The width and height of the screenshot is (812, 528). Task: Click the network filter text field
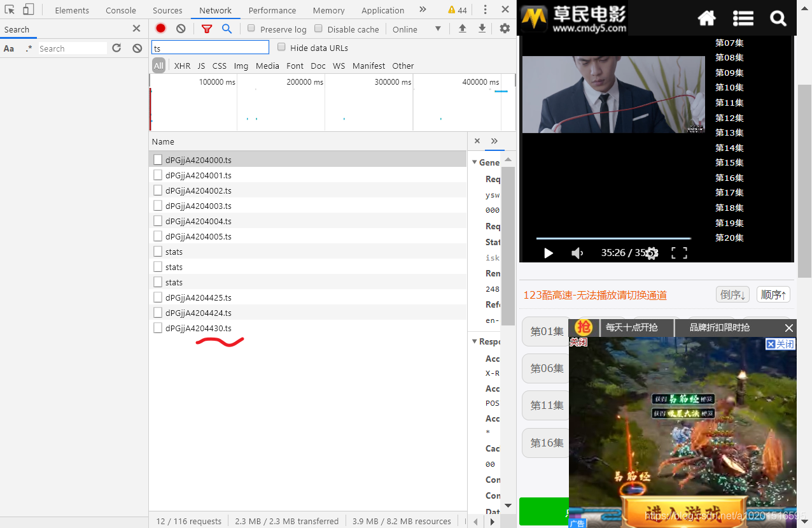pyautogui.click(x=210, y=48)
